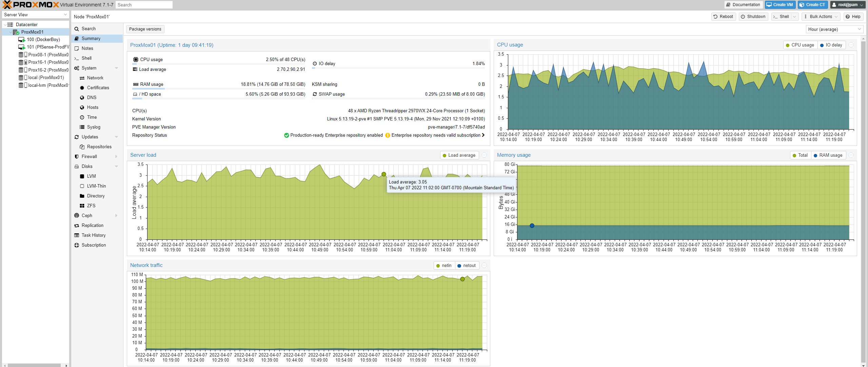Open the Documentation button
Screen dimensions: 868x367
pyautogui.click(x=743, y=5)
